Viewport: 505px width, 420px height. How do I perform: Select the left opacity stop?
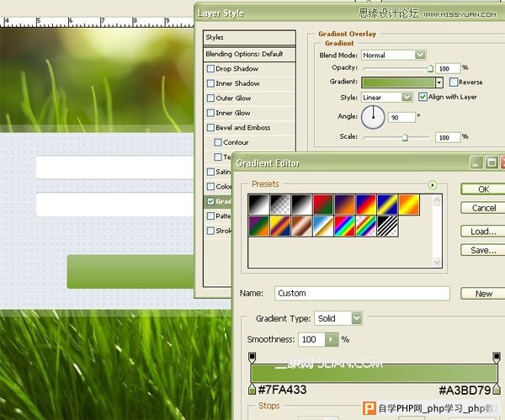click(252, 357)
